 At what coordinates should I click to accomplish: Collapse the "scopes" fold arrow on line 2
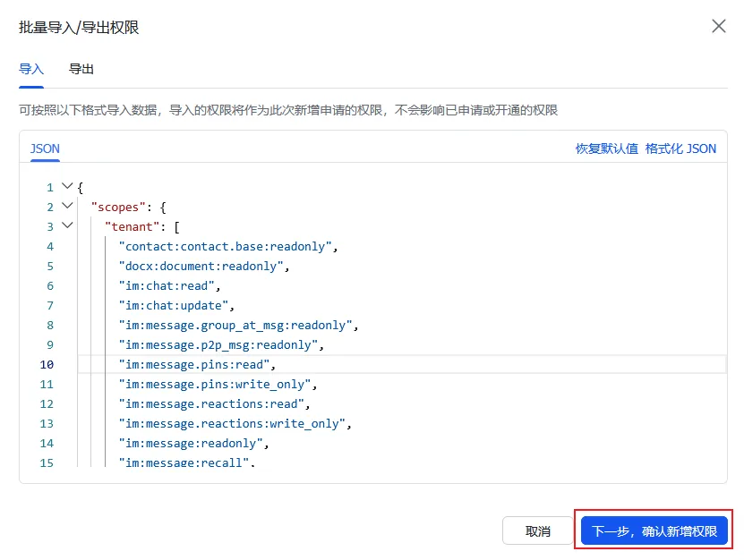(x=67, y=206)
